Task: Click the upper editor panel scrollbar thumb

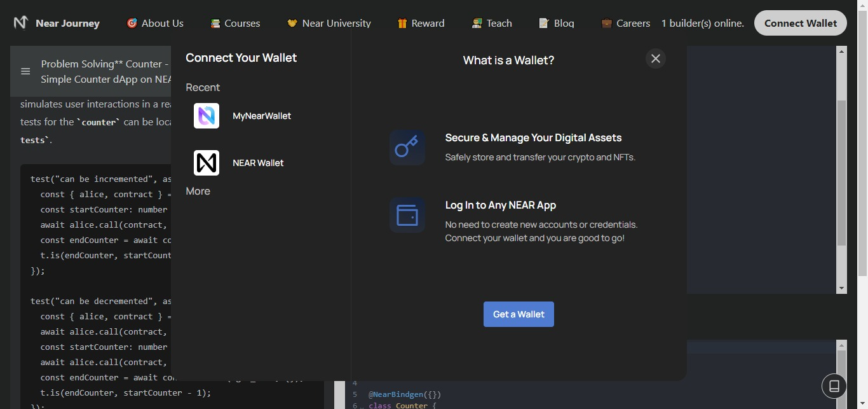Action: point(842,172)
